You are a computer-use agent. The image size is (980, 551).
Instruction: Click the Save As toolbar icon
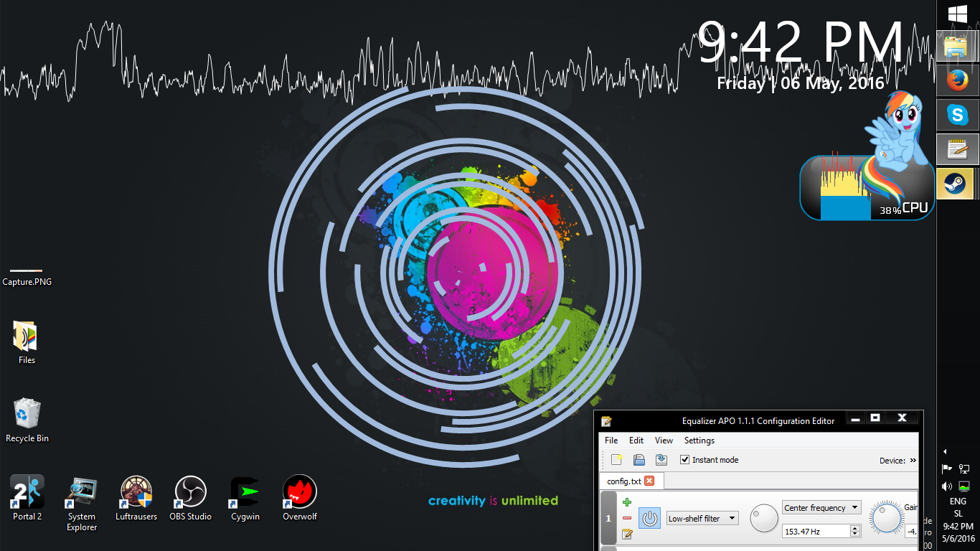coord(661,460)
